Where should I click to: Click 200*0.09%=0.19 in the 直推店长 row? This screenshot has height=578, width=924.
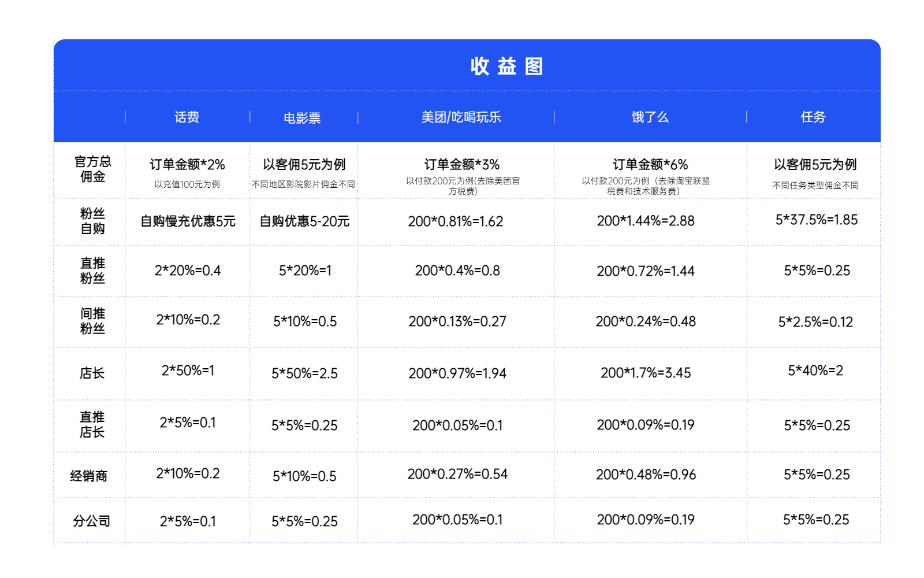click(646, 425)
